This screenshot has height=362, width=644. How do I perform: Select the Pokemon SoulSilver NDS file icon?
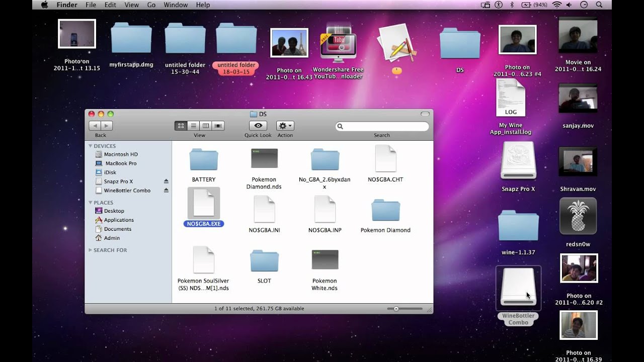[x=203, y=260]
